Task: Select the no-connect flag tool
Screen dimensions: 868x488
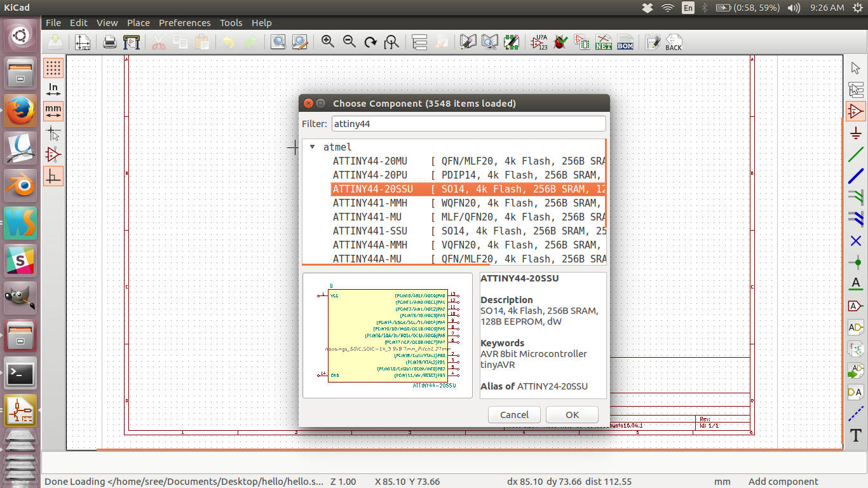Action: pyautogui.click(x=856, y=241)
